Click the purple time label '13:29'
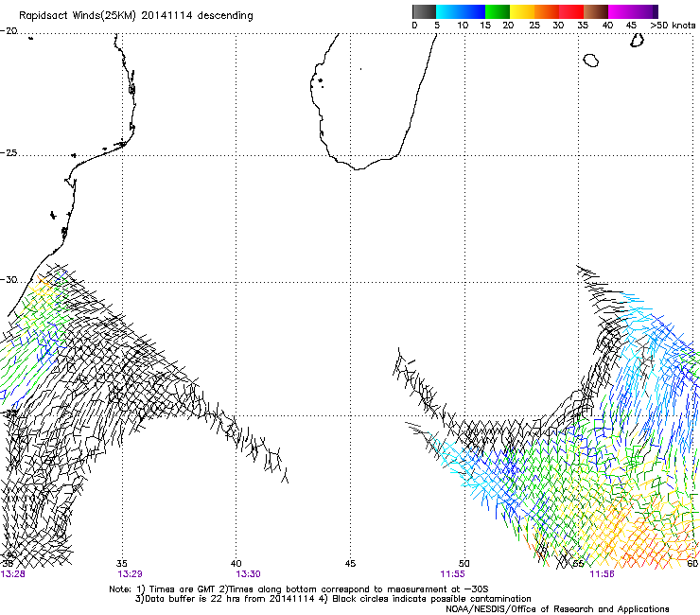 pyautogui.click(x=130, y=574)
